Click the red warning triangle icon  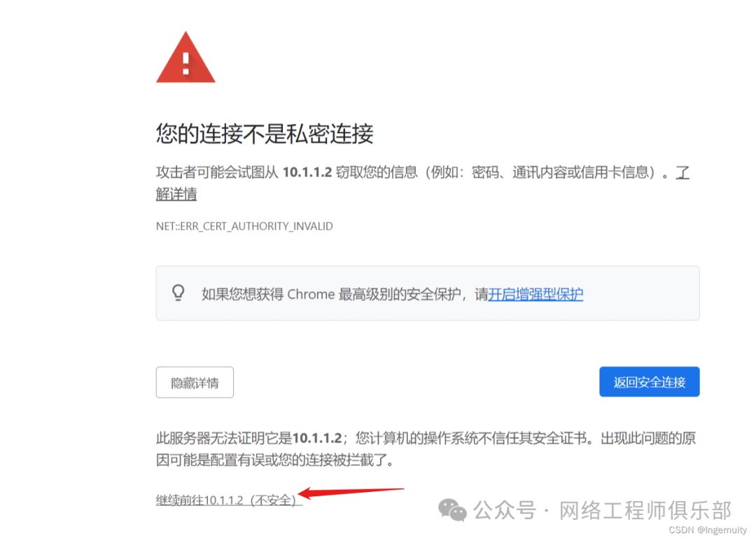pyautogui.click(x=185, y=58)
